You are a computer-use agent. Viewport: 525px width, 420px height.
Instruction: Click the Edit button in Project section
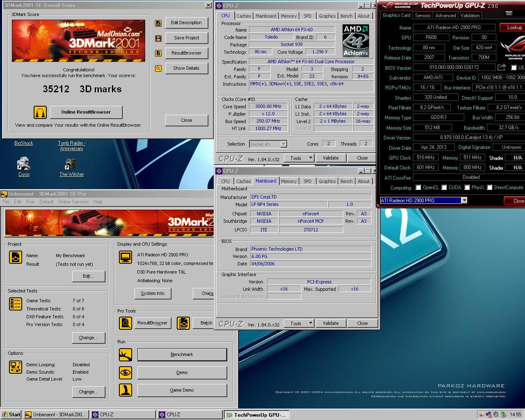coord(88,276)
